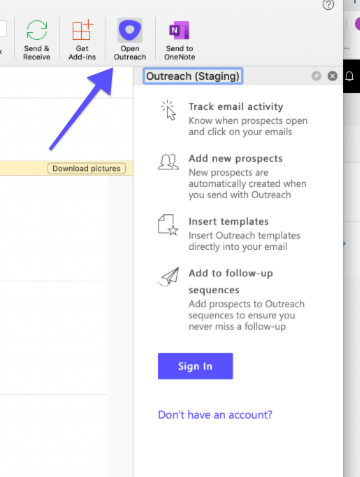The image size is (360, 477).
Task: Click the Add new prospects people icon
Action: coord(168,162)
